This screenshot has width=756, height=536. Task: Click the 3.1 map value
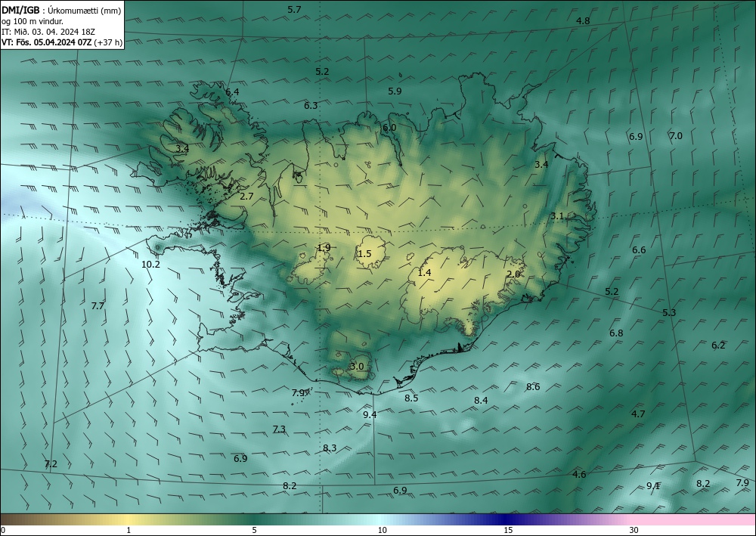click(557, 216)
